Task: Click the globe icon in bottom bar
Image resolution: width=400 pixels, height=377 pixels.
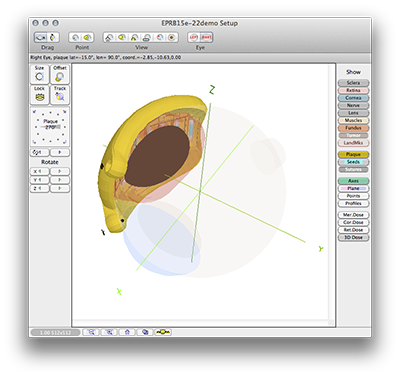Action: click(x=145, y=332)
